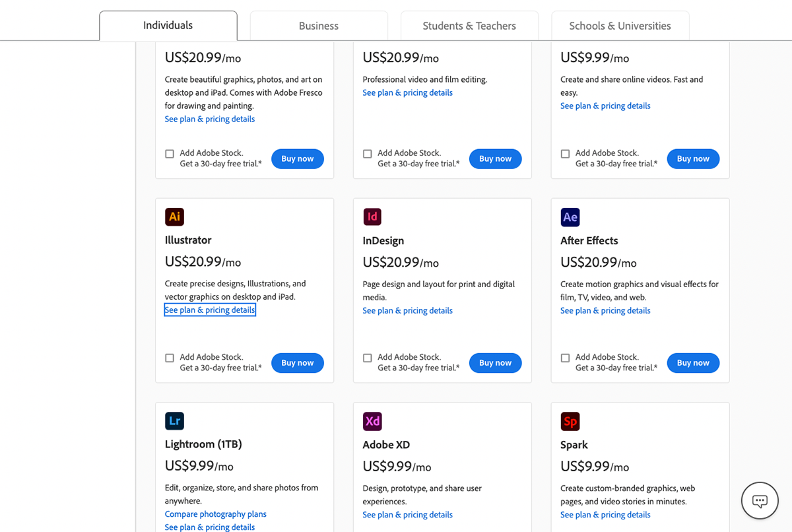Open the Students & Teachers tab
The height and width of the screenshot is (532, 792).
point(469,25)
